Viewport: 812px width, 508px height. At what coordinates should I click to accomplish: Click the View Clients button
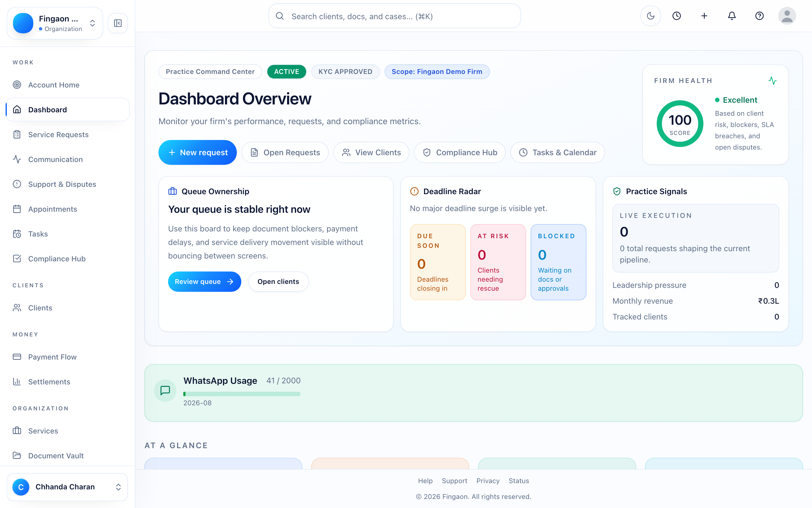[x=371, y=152]
